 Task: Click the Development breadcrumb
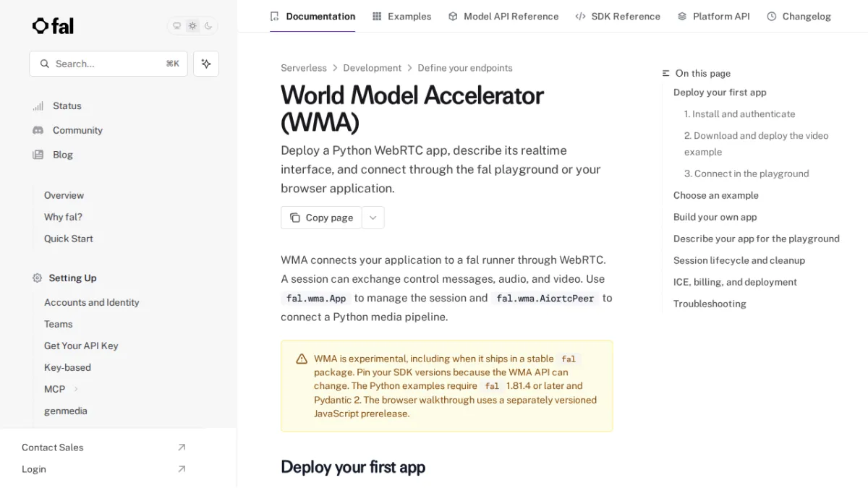pos(372,68)
